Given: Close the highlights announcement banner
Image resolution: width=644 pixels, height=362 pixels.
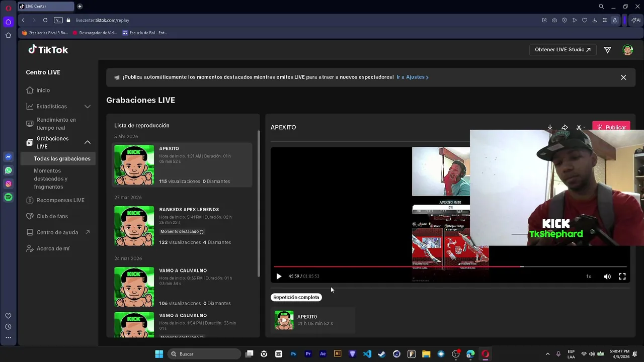Looking at the screenshot, I should tap(623, 77).
